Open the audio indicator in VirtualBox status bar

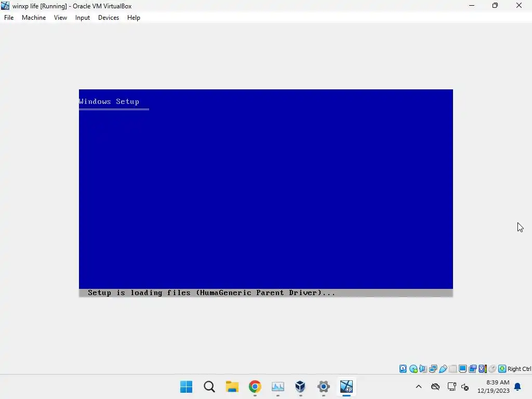click(x=423, y=369)
